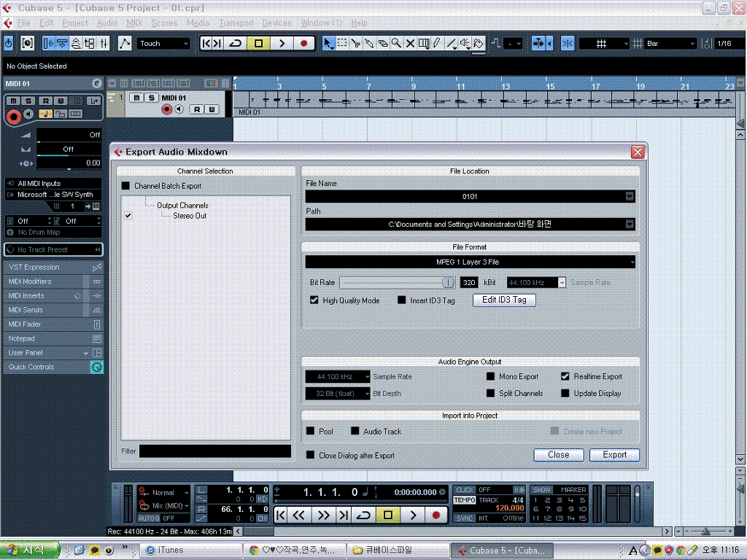This screenshot has height=560, width=747.
Task: Click the Export button
Action: click(614, 455)
